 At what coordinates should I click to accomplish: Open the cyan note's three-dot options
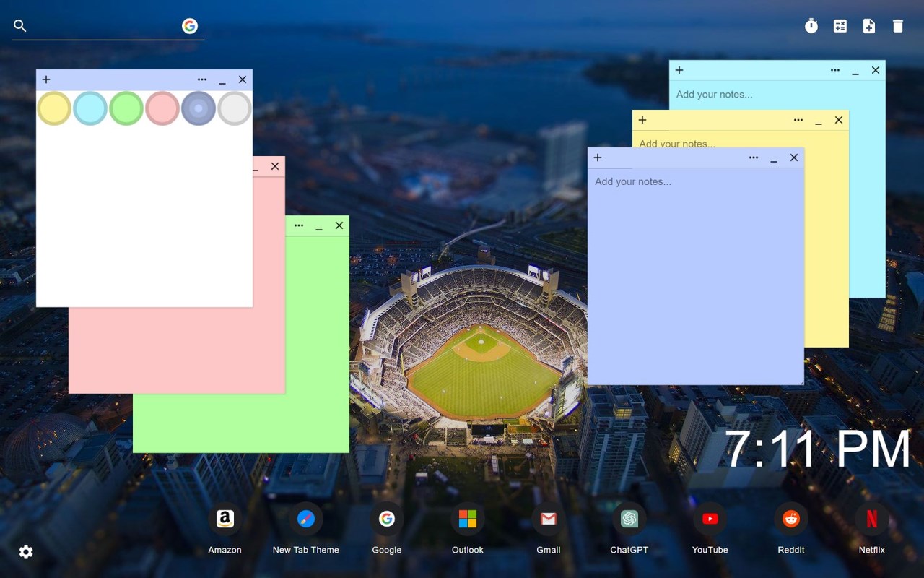coord(835,70)
